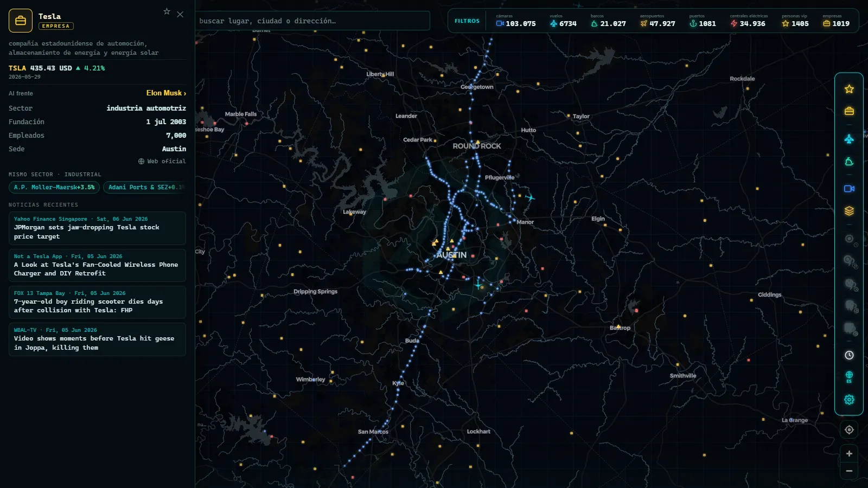Select the briefcase companies icon in sidebar
868x488 pixels.
coord(849,111)
